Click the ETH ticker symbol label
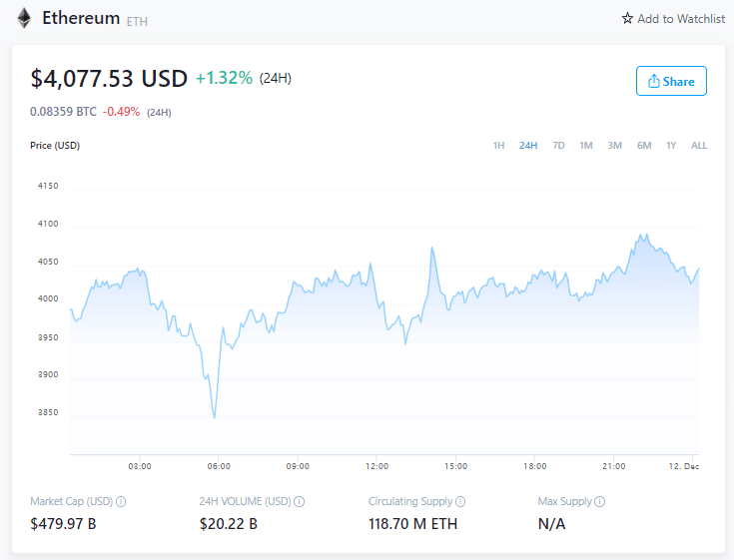This screenshot has width=734, height=560. (137, 22)
